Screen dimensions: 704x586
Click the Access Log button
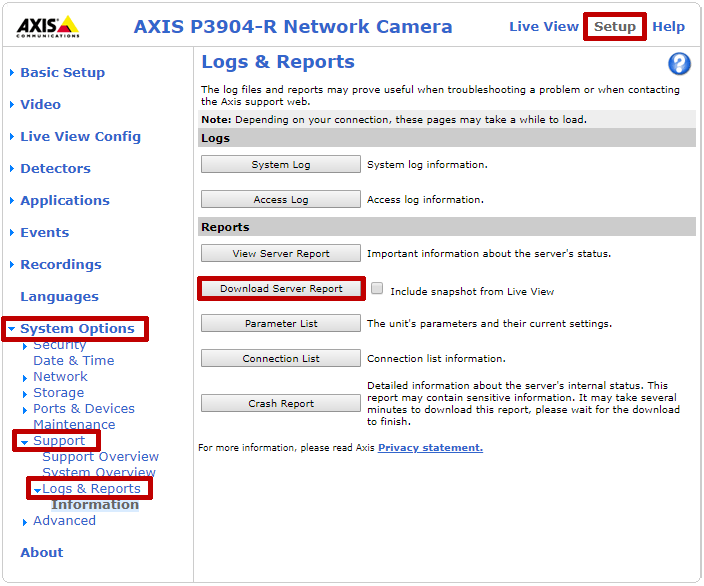point(280,199)
